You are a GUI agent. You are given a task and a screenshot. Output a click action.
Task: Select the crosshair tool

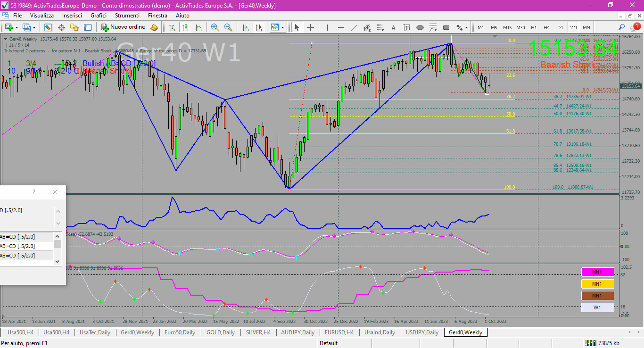point(310,27)
